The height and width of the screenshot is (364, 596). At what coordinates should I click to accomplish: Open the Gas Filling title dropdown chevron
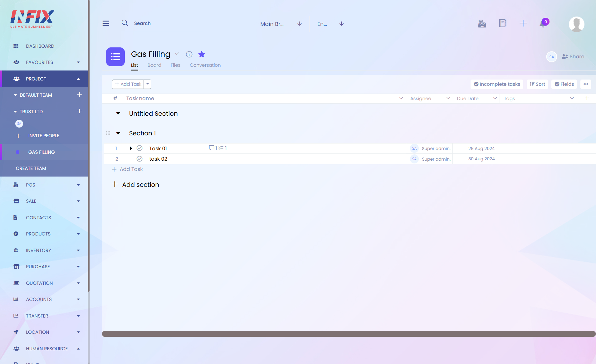(x=177, y=54)
